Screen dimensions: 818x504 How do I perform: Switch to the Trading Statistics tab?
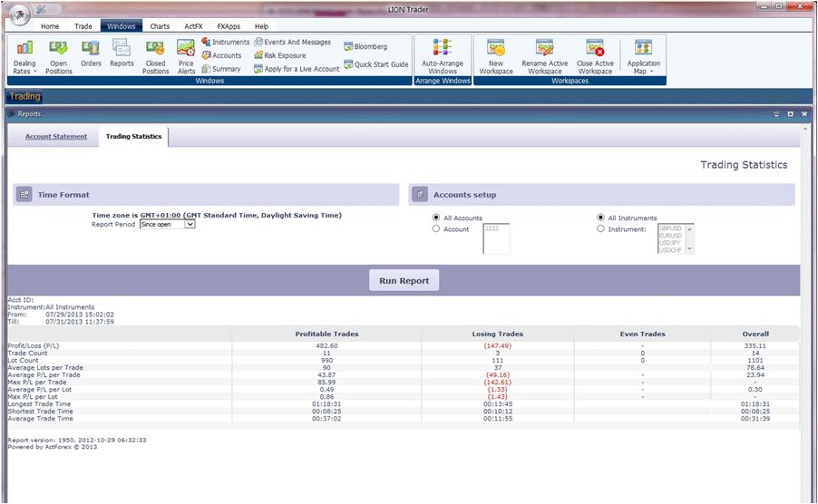tap(133, 137)
